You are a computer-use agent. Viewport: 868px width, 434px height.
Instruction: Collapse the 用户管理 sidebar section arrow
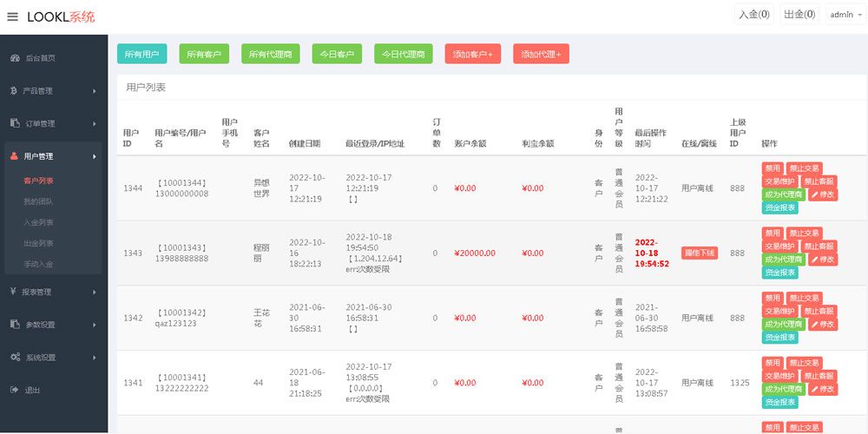click(x=95, y=156)
